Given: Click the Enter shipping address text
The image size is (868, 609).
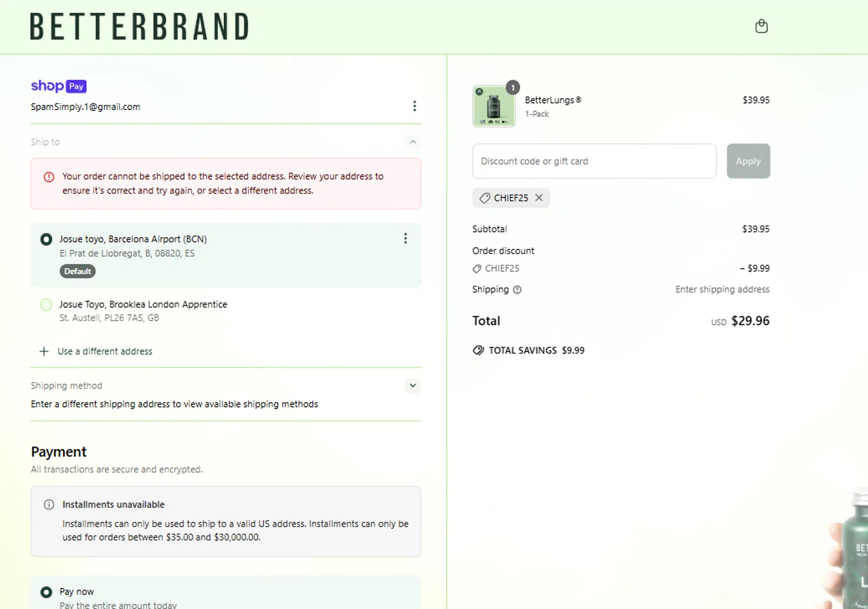Looking at the screenshot, I should point(722,289).
